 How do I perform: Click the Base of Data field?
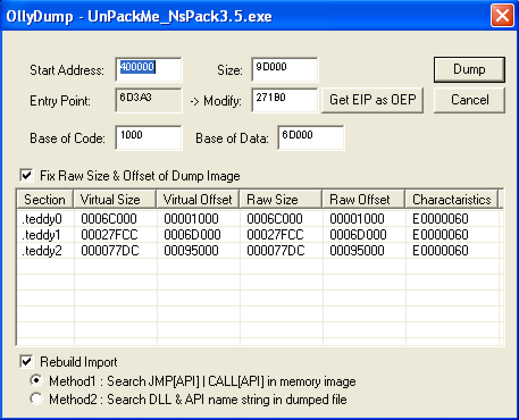[x=311, y=138]
